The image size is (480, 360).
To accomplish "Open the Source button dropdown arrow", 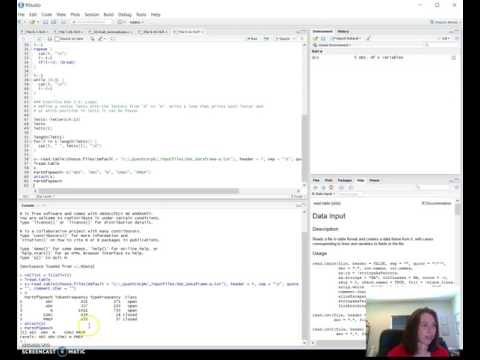I will (294, 39).
